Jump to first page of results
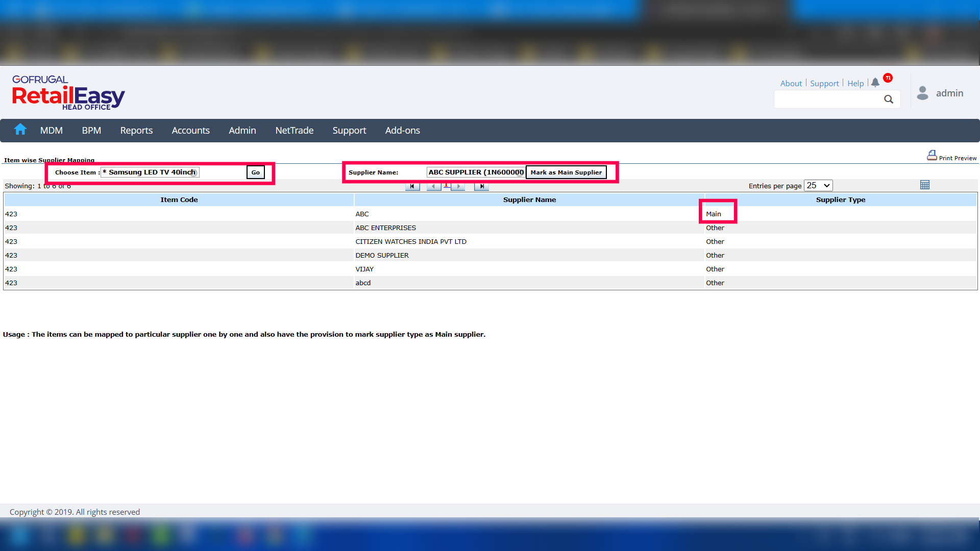This screenshot has height=551, width=980. (x=412, y=187)
